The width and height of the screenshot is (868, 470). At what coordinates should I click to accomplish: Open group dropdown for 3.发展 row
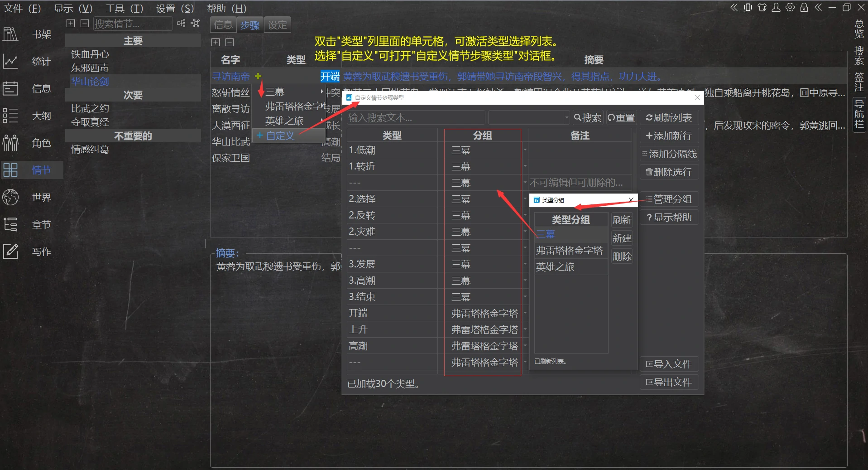coord(525,264)
